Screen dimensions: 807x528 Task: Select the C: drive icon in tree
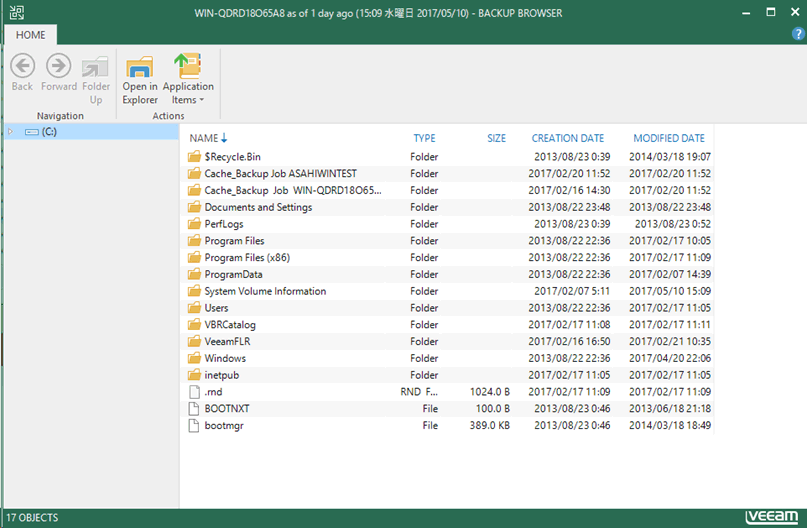pos(32,132)
